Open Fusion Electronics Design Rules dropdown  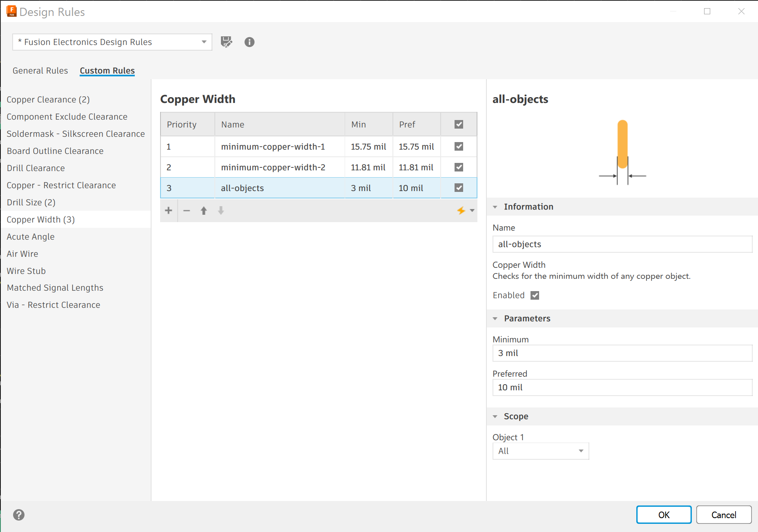pyautogui.click(x=112, y=42)
